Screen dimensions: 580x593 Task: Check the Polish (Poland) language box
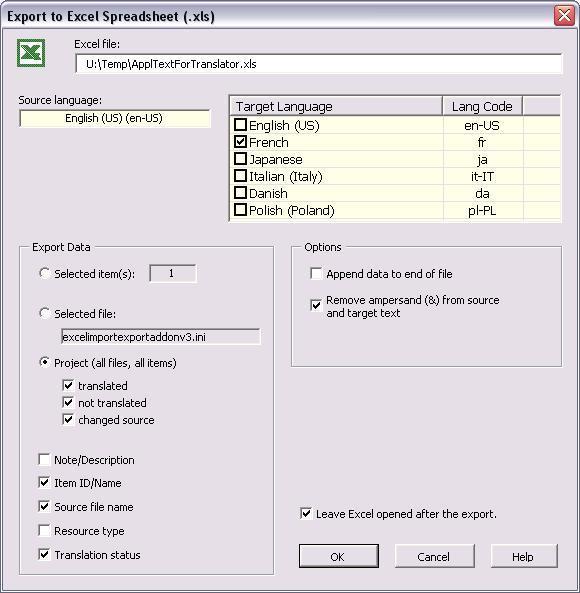pyautogui.click(x=240, y=210)
